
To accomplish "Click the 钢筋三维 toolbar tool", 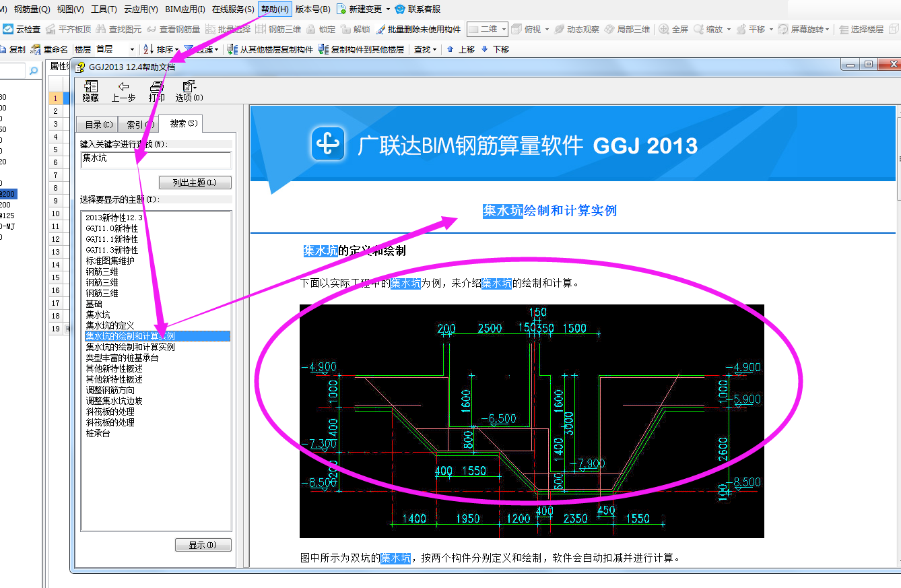I will [x=278, y=30].
